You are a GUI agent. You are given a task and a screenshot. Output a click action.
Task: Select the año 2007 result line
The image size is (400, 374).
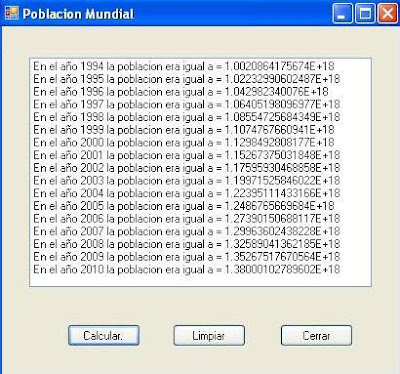point(187,231)
